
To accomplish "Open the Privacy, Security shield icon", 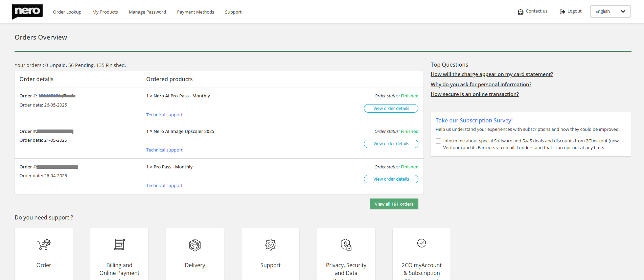I will [346, 244].
